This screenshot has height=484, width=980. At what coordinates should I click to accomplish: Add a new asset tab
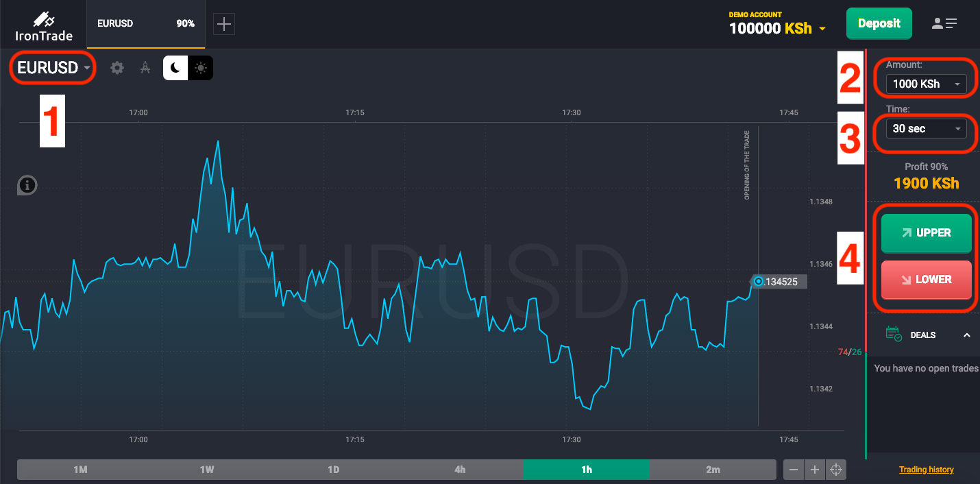(224, 24)
